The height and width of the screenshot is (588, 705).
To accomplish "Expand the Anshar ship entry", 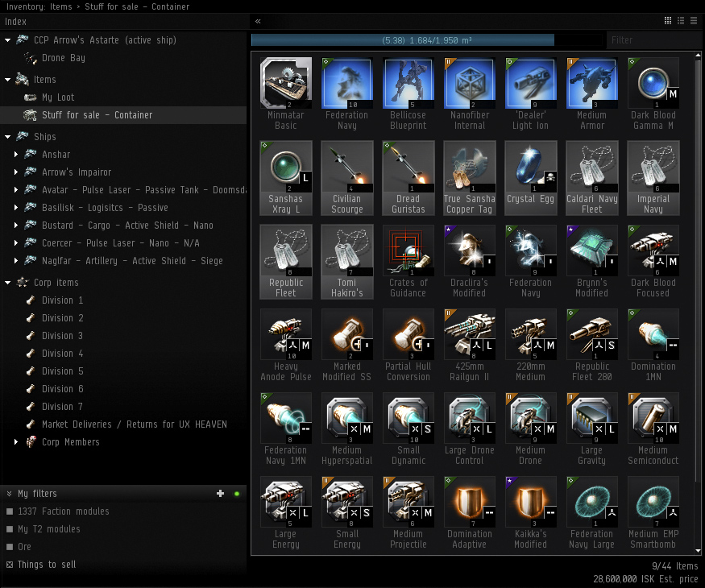I will [x=16, y=154].
